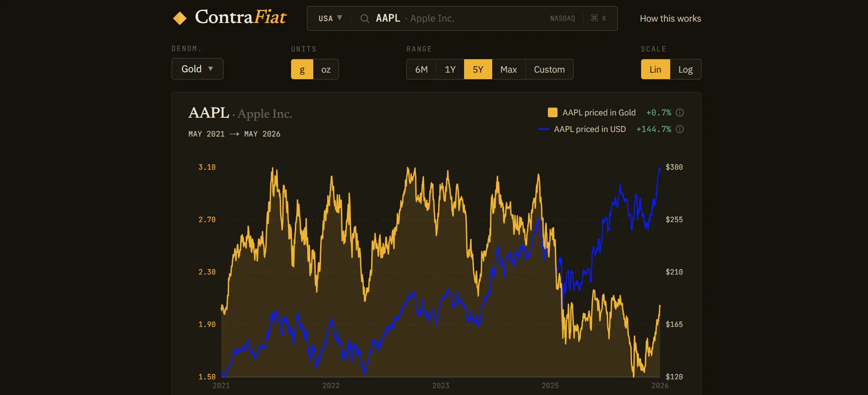Viewport: 868px width, 395px height.
Task: Click the AAPL chart title heading
Action: (240, 113)
